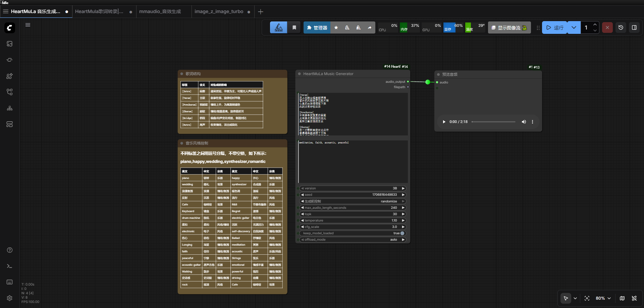Mute the preview audio player
The width and height of the screenshot is (644, 308).
[x=524, y=122]
